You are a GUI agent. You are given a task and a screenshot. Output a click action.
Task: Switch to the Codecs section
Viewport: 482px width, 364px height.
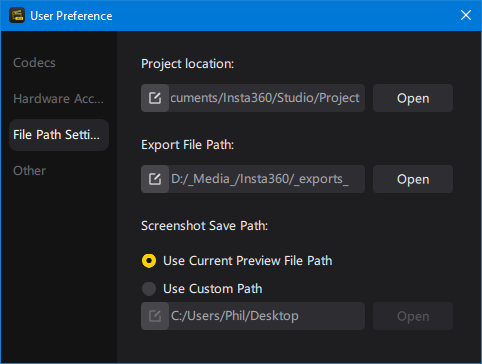tap(34, 63)
